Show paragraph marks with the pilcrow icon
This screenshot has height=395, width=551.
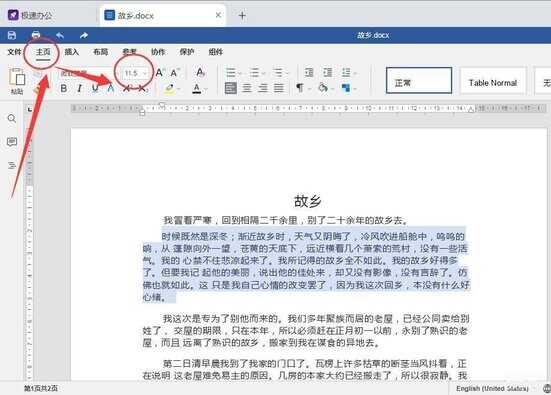pyautogui.click(x=299, y=88)
